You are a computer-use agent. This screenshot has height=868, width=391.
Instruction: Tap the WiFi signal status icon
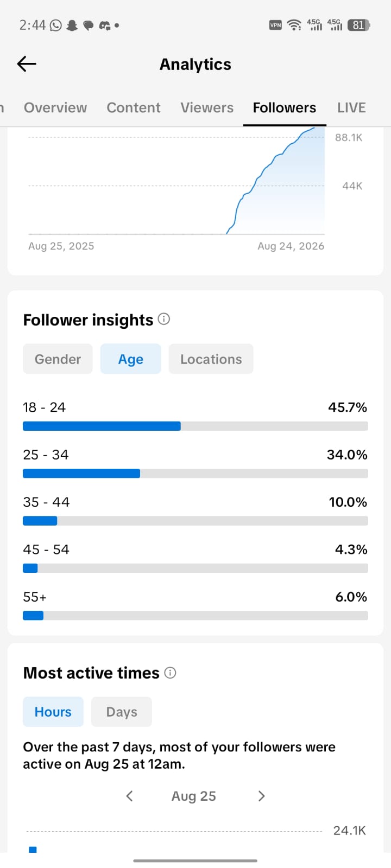pyautogui.click(x=294, y=25)
